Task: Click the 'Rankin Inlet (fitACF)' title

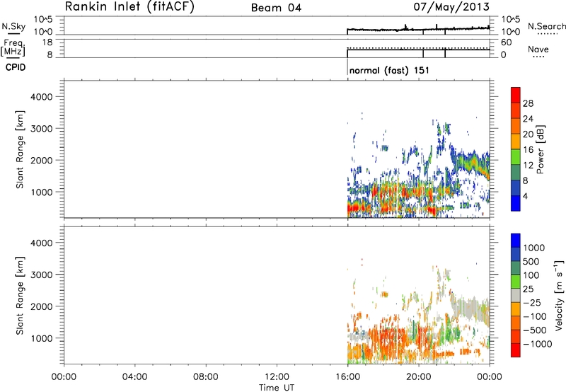Action: 129,6
